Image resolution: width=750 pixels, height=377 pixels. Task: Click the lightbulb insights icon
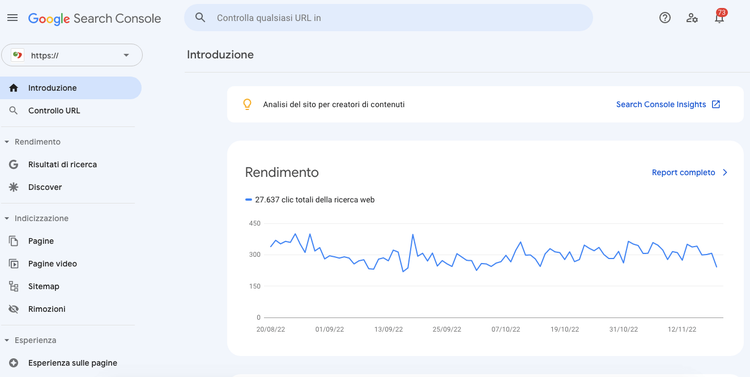247,104
